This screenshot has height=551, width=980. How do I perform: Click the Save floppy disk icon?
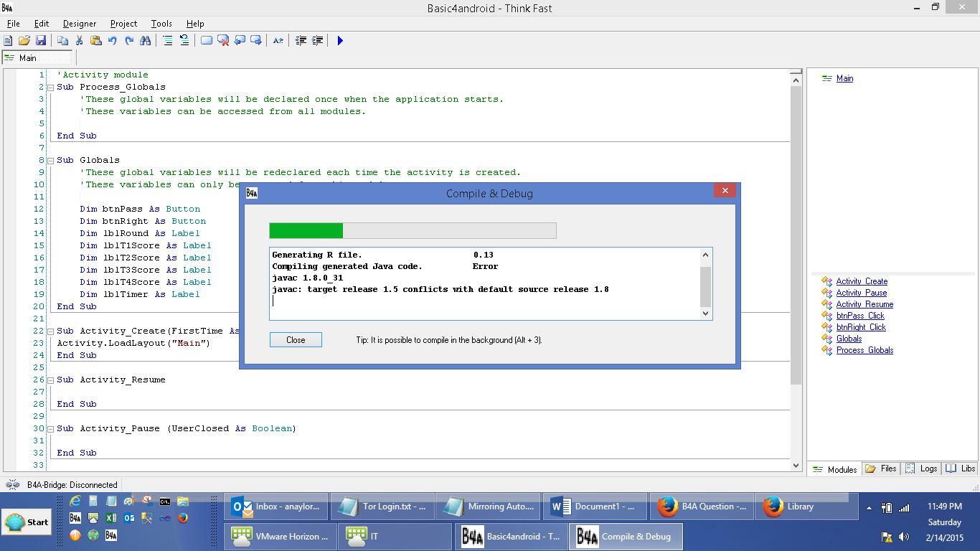[x=41, y=41]
